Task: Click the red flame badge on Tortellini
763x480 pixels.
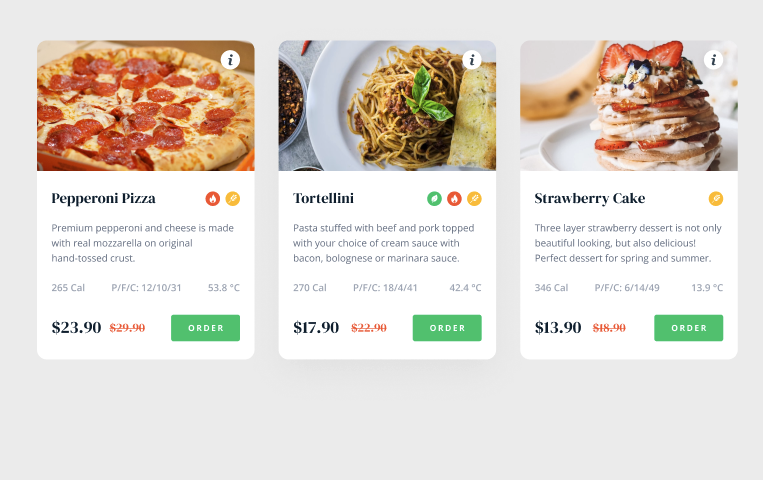Action: 454,198
